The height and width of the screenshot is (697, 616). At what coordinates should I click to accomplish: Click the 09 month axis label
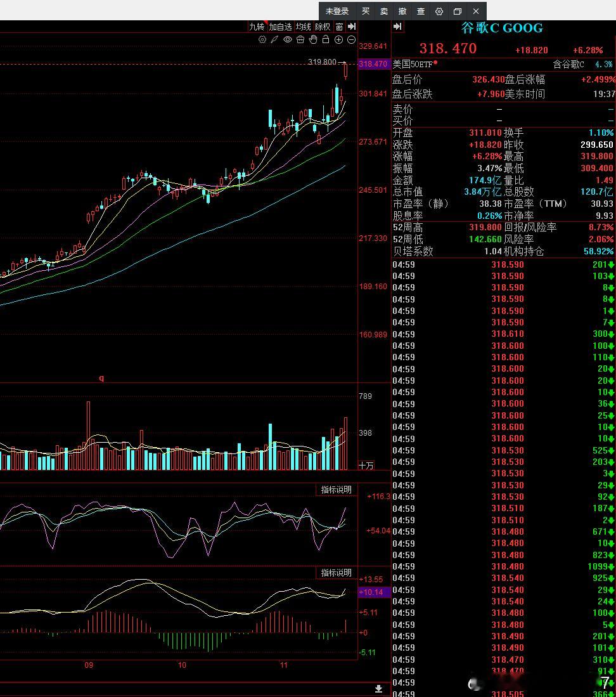click(89, 665)
